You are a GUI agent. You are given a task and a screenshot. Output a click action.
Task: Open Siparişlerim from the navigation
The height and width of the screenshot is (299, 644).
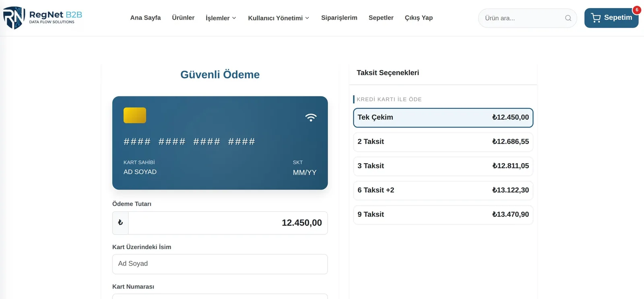click(x=339, y=18)
